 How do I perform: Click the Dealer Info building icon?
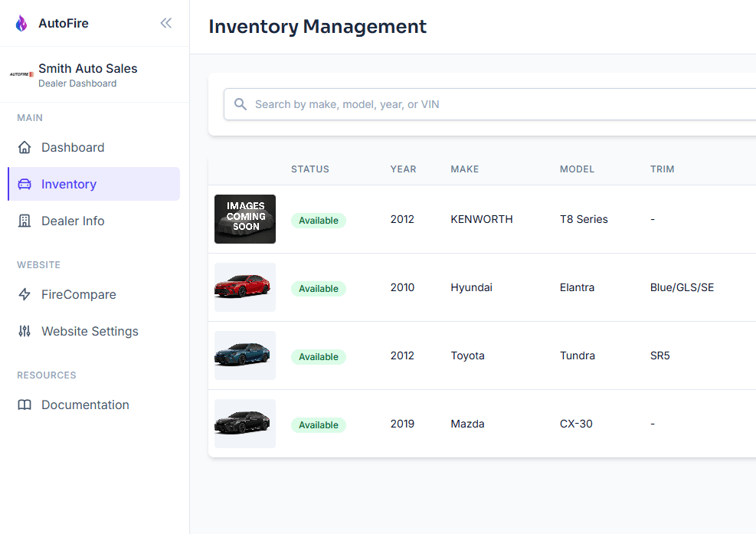25,221
